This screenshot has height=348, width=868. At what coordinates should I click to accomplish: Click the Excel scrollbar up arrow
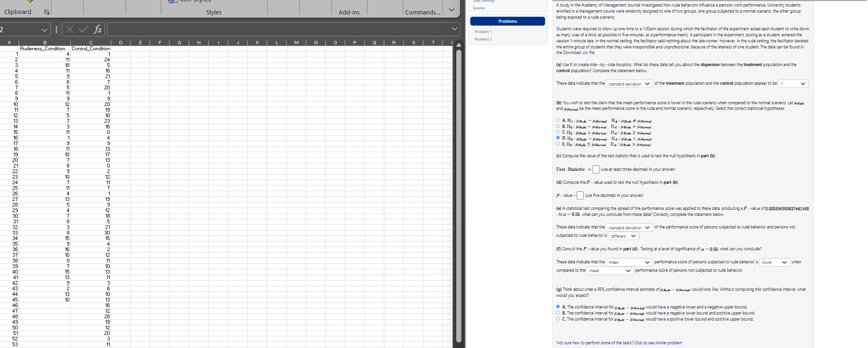[458, 45]
